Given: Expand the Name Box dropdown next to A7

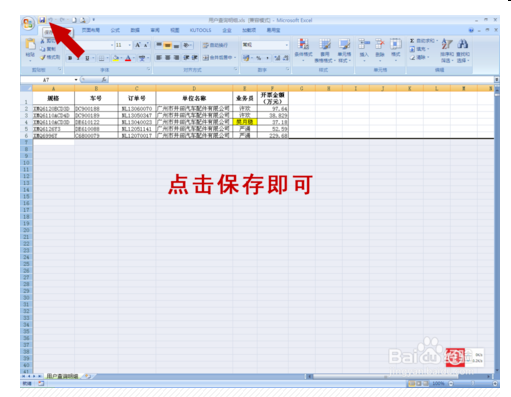Looking at the screenshot, I should pyautogui.click(x=76, y=80).
